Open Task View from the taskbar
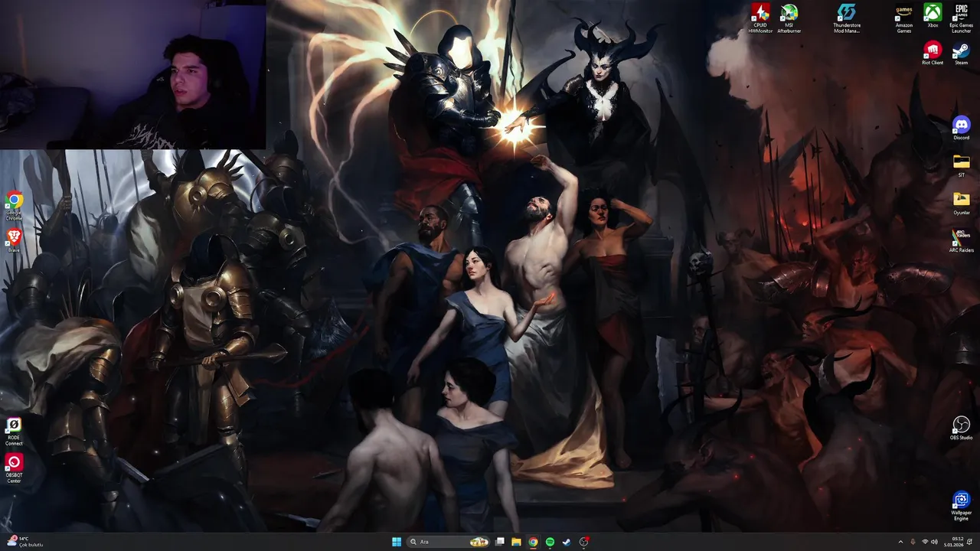980x551 pixels. tap(500, 542)
